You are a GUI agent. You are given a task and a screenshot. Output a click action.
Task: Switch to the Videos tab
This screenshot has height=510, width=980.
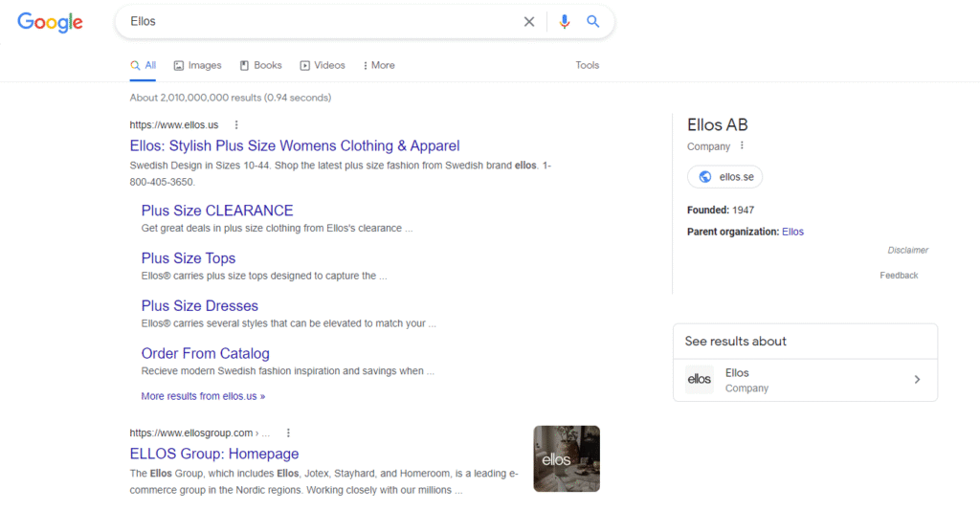point(323,65)
